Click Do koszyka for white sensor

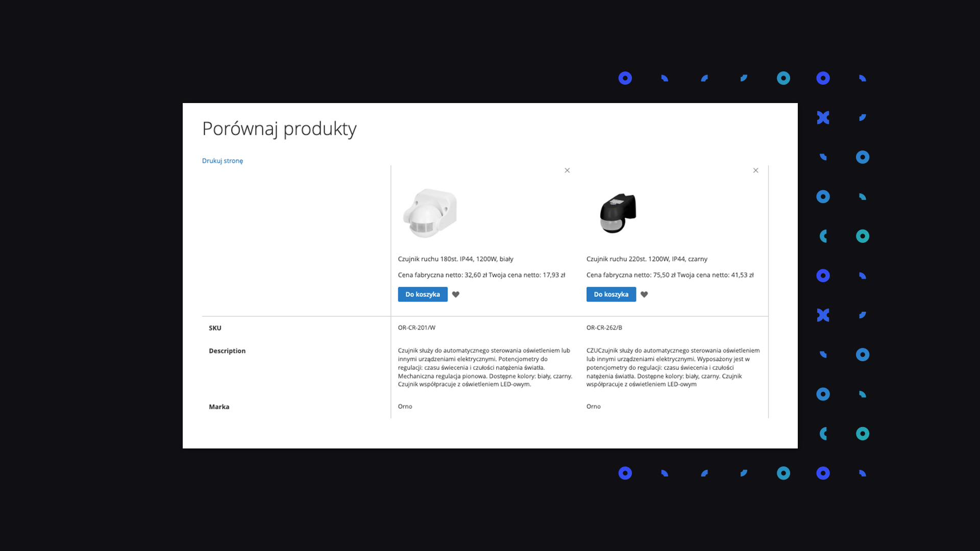tap(423, 294)
